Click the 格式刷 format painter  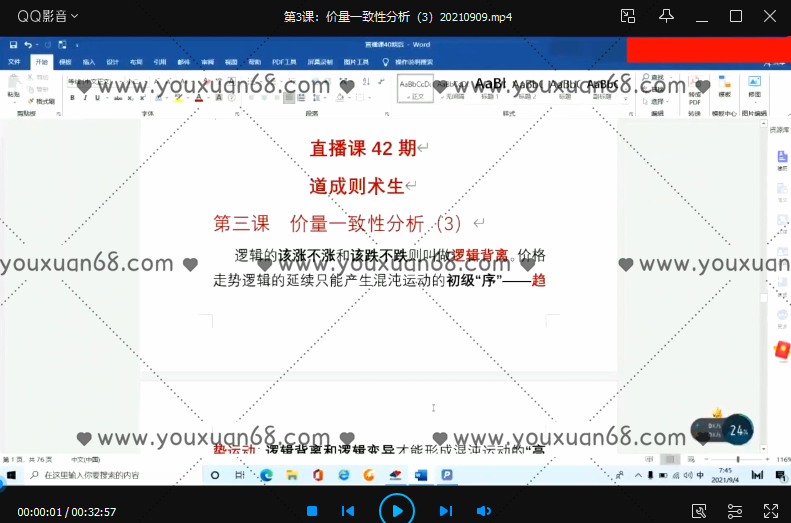42,101
